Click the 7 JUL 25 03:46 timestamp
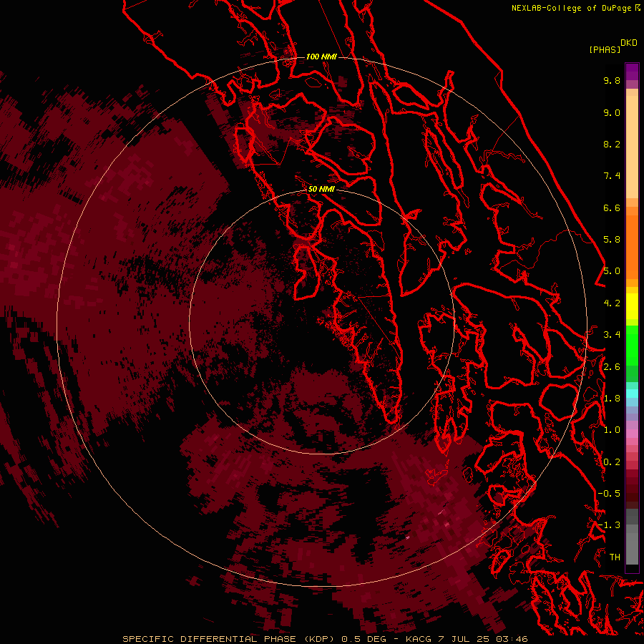The width and height of the screenshot is (644, 644). (x=483, y=639)
